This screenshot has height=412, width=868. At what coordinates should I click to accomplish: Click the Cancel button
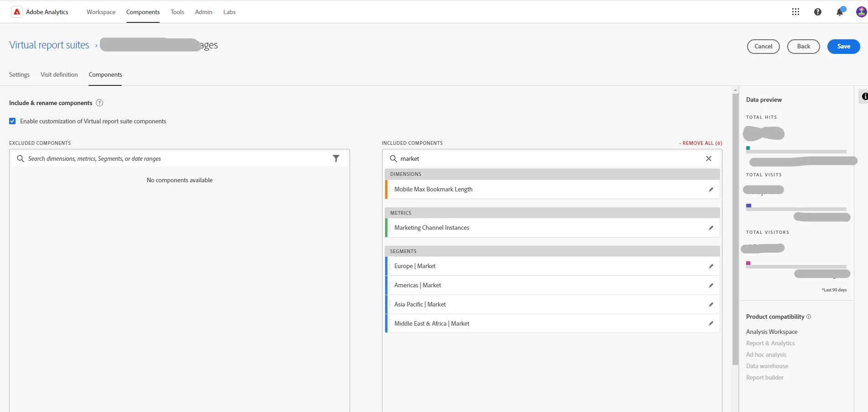click(763, 46)
